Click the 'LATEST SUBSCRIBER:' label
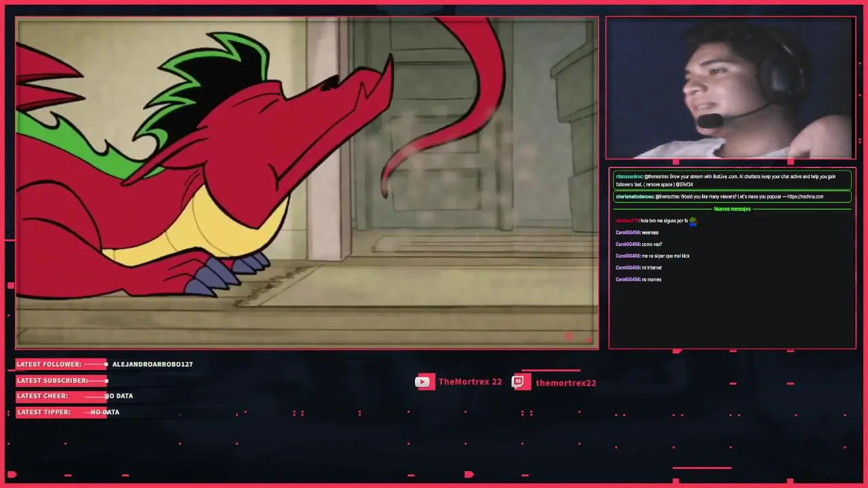The height and width of the screenshot is (488, 868). tap(52, 380)
